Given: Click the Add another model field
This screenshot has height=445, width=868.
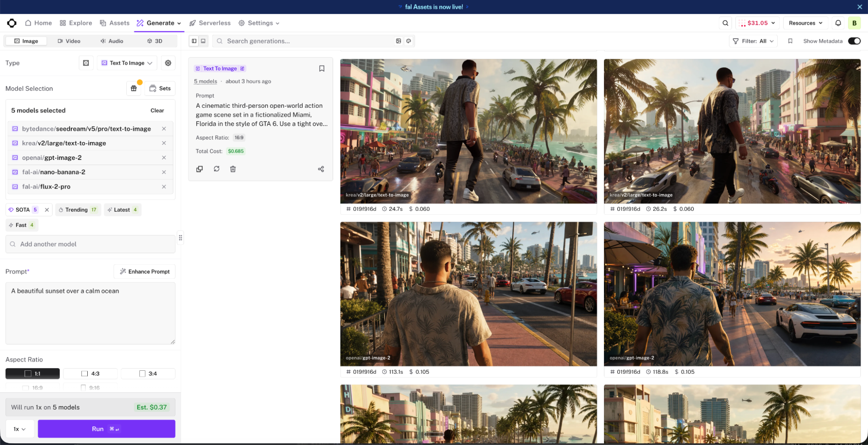Looking at the screenshot, I should (90, 244).
